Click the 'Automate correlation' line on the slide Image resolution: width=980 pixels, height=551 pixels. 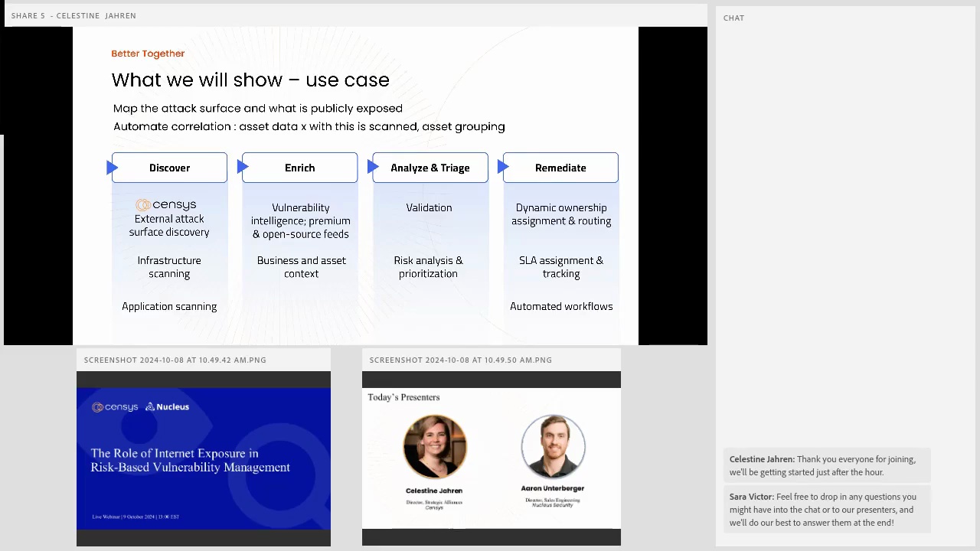pos(309,126)
